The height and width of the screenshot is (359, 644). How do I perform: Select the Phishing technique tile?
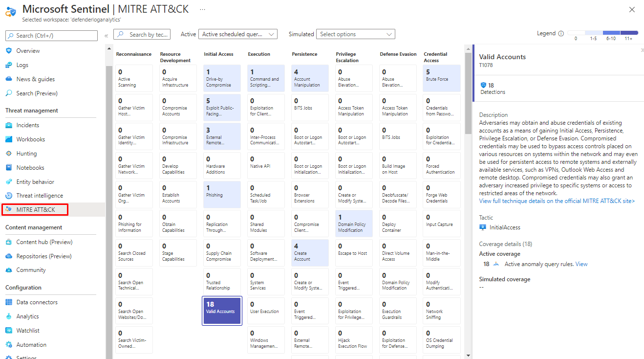[222, 195]
